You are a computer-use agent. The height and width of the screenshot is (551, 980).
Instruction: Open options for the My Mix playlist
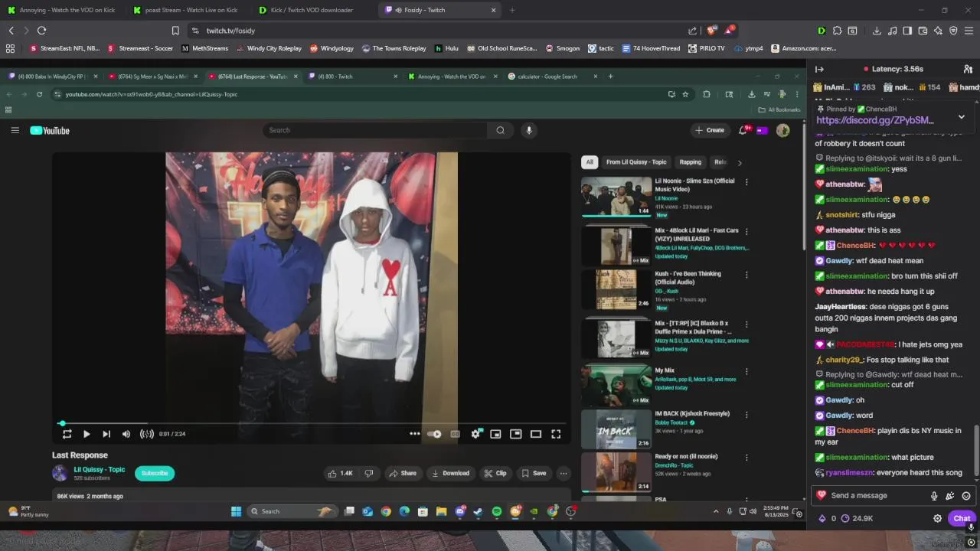click(746, 371)
